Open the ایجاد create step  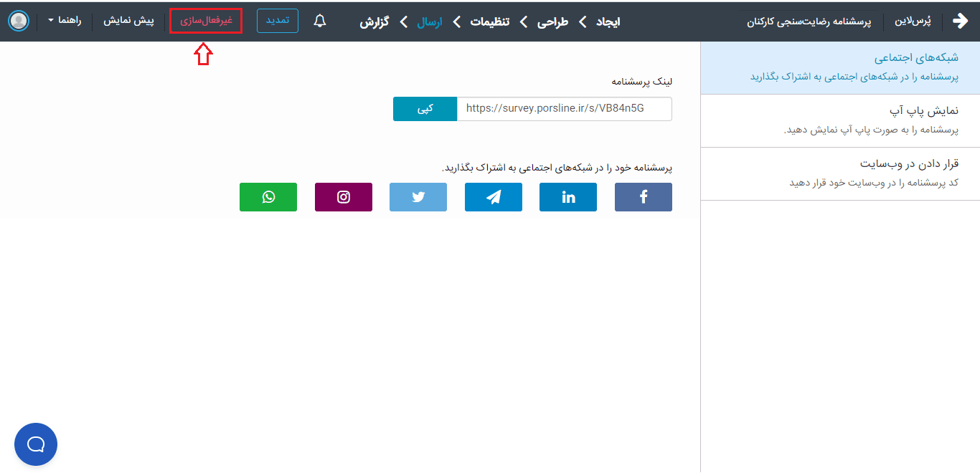(608, 21)
